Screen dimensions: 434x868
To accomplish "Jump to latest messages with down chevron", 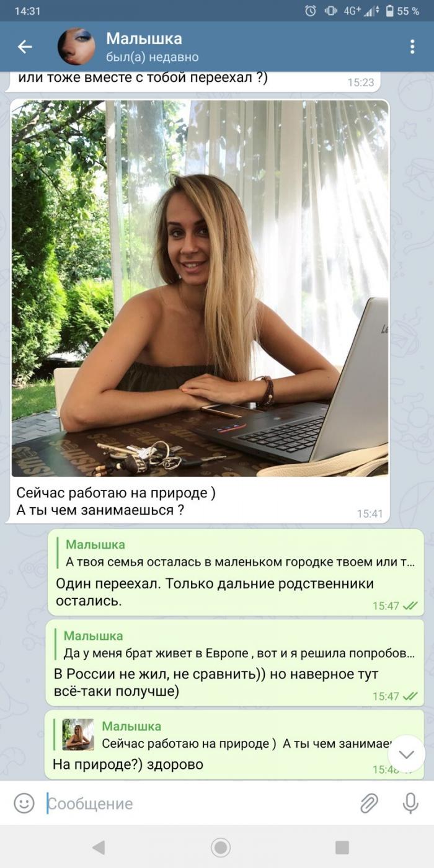I will pos(407,754).
